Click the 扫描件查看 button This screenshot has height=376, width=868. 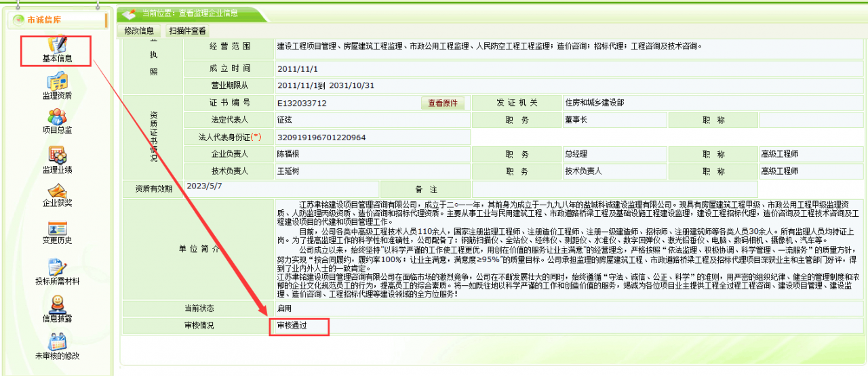pyautogui.click(x=187, y=30)
